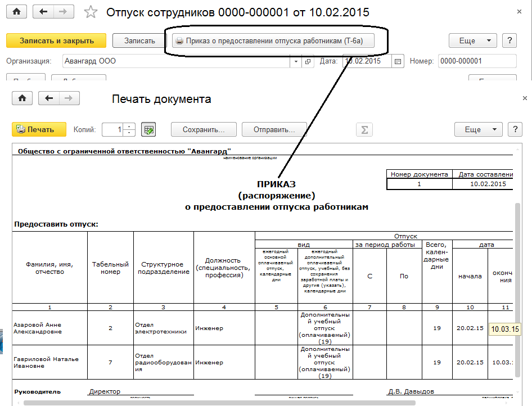
Task: Close the Отпуск сотрудников window with the X
Action: (x=519, y=12)
